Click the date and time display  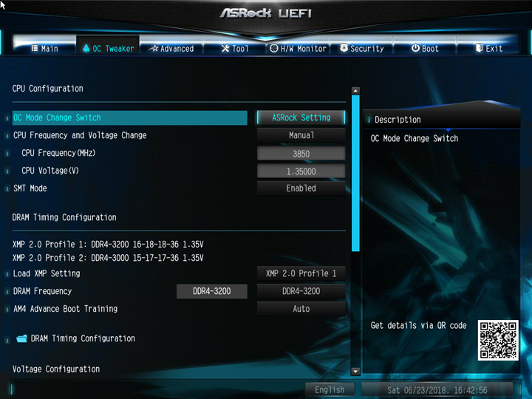[x=437, y=390]
